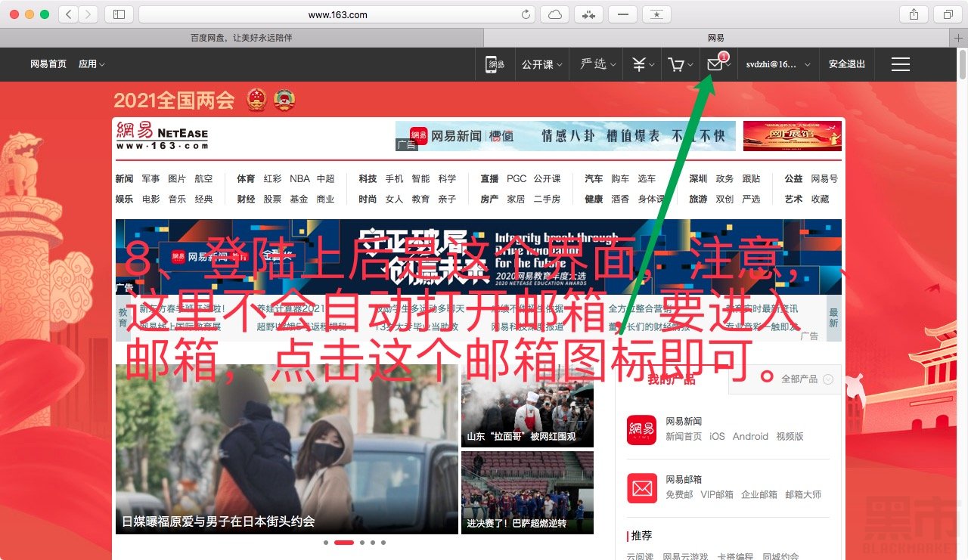Reload the page with the refresh icon
Viewport: 968px width, 560px height.
coord(526,14)
